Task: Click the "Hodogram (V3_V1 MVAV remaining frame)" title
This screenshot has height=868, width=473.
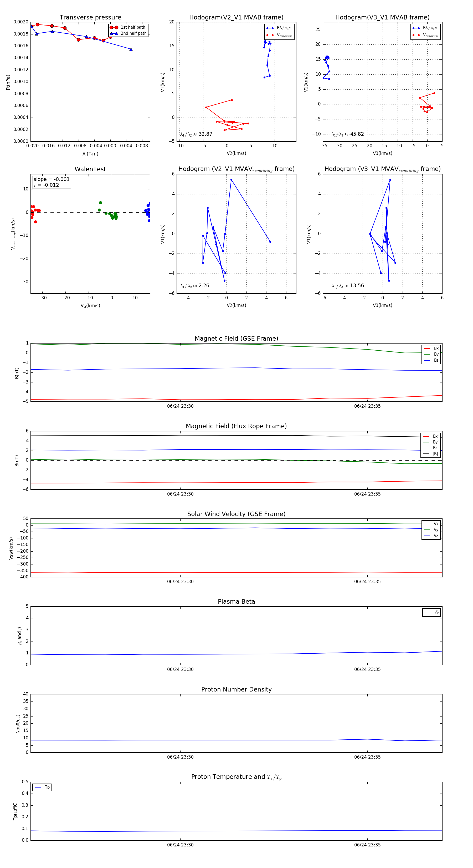Action: (x=382, y=169)
